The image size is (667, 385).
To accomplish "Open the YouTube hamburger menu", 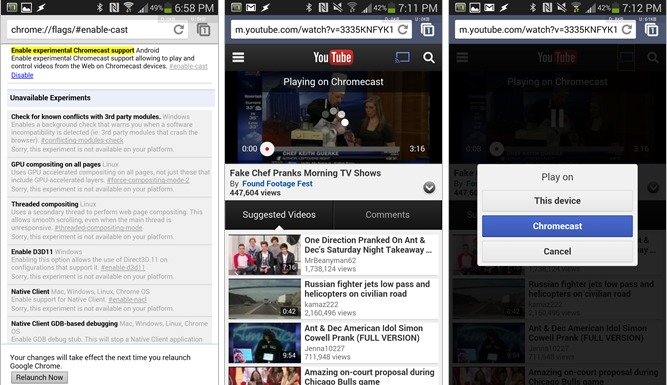I will 238,57.
